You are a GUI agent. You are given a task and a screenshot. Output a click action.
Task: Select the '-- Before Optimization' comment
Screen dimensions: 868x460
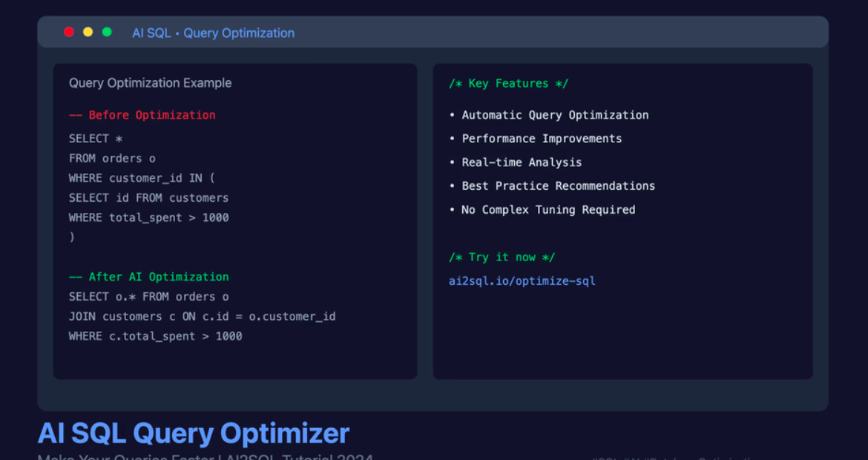point(142,115)
